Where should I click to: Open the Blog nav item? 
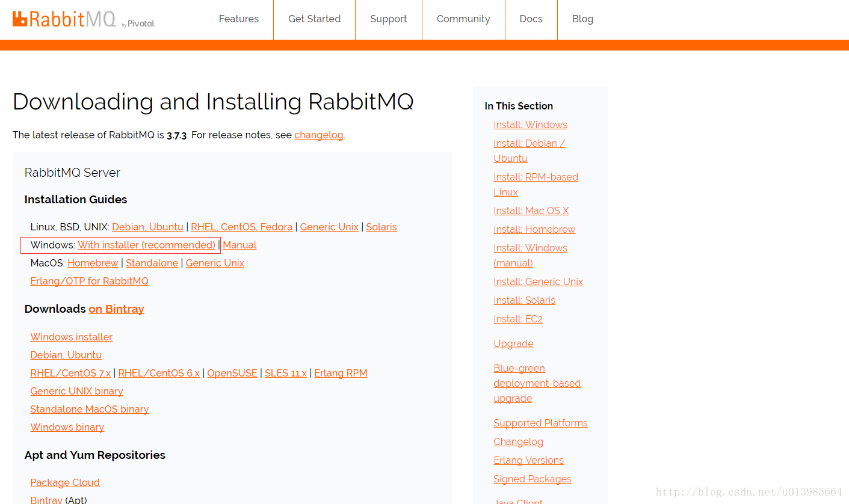(x=582, y=19)
